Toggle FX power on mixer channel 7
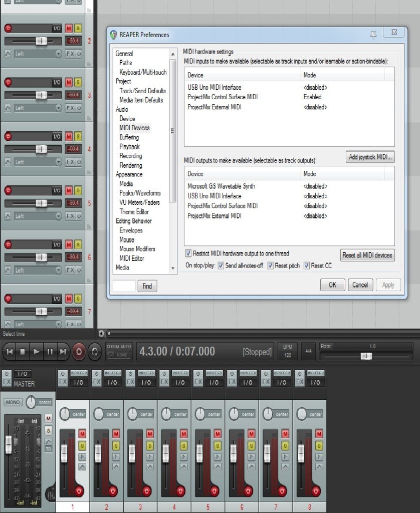 pyautogui.click(x=266, y=373)
